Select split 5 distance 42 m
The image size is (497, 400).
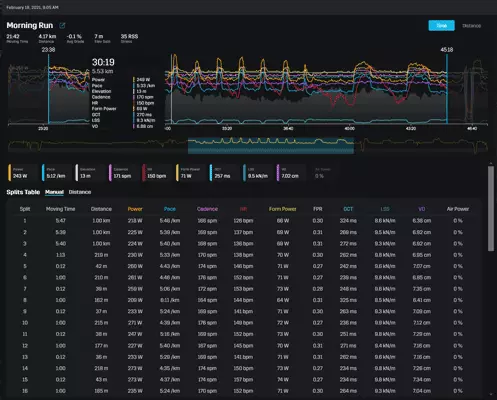[101, 266]
